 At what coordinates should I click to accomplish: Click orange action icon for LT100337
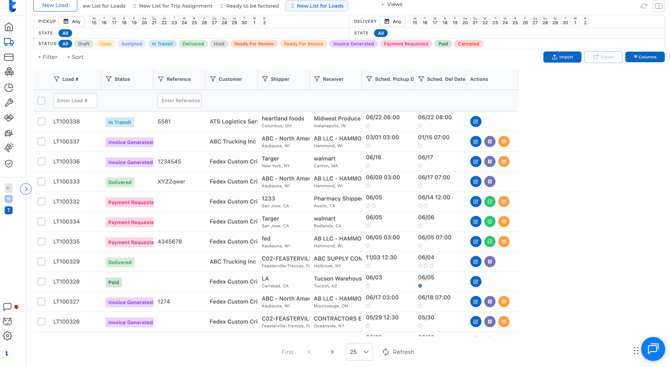click(504, 141)
